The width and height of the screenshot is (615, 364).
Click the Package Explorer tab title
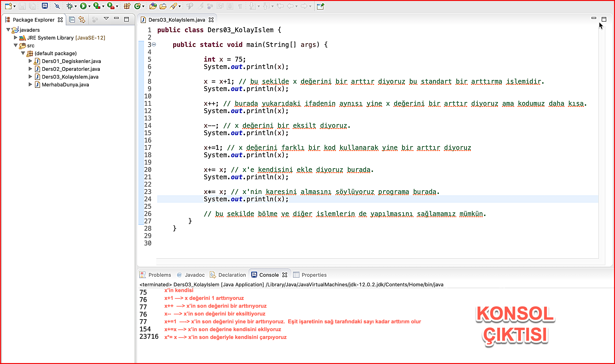pyautogui.click(x=34, y=20)
